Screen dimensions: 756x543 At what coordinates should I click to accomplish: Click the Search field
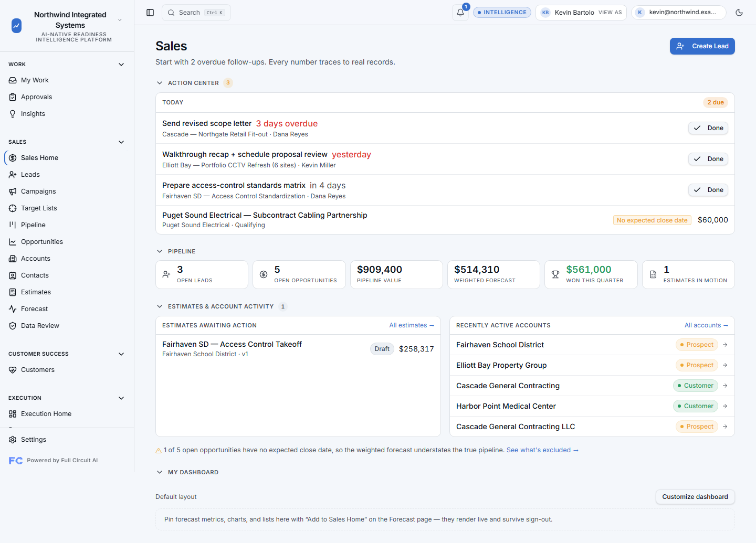[196, 13]
